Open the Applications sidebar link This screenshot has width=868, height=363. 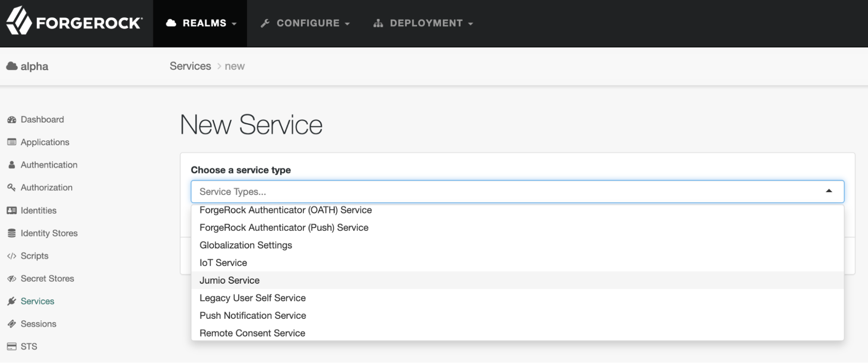point(45,142)
